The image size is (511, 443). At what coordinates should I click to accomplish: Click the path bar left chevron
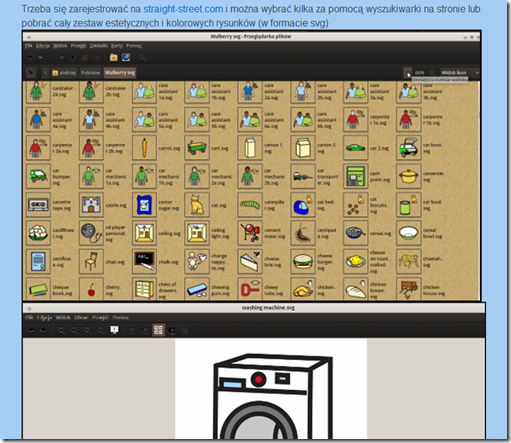pyautogui.click(x=45, y=73)
